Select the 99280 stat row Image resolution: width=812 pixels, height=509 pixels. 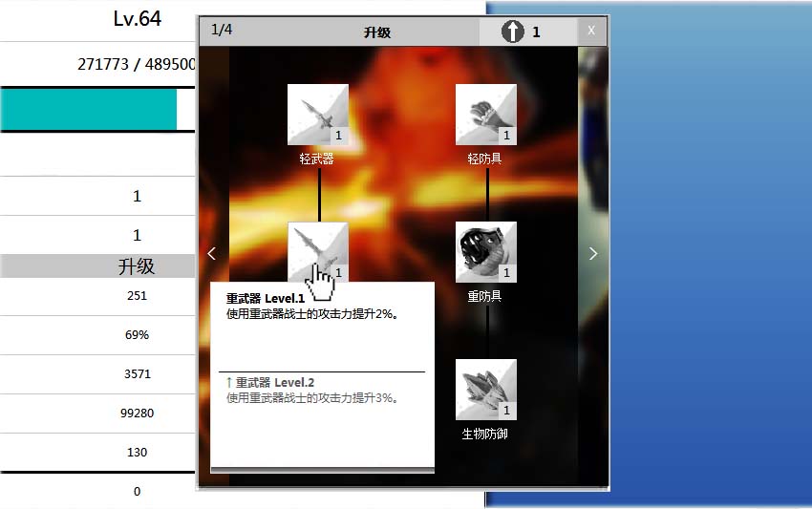coord(137,414)
